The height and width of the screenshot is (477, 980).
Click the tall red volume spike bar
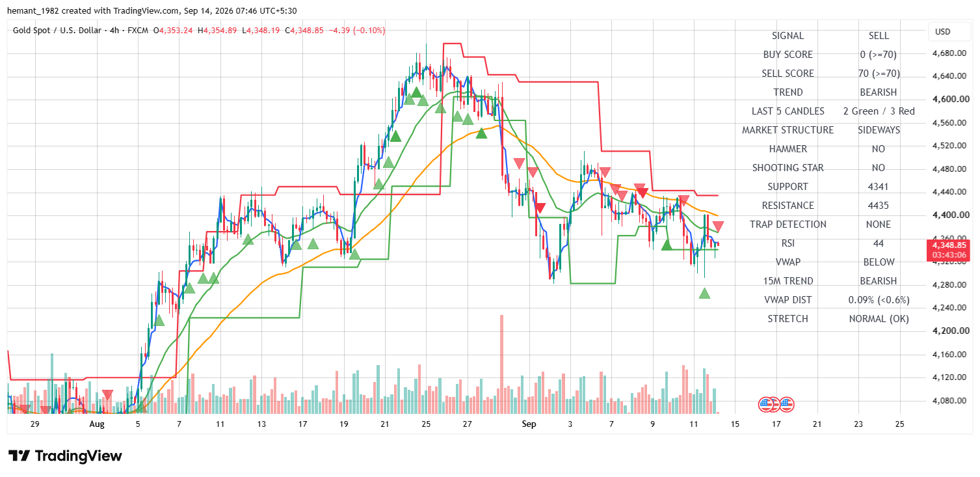501,364
